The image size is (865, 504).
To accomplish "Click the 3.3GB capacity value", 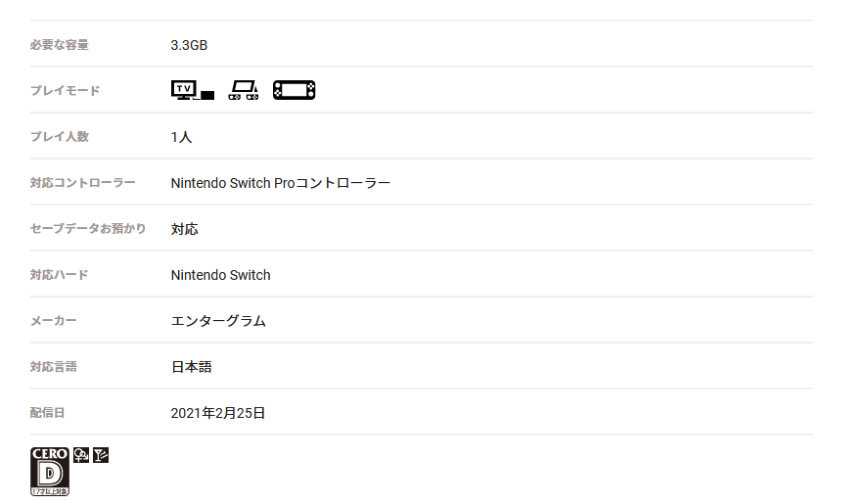I will coord(189,45).
